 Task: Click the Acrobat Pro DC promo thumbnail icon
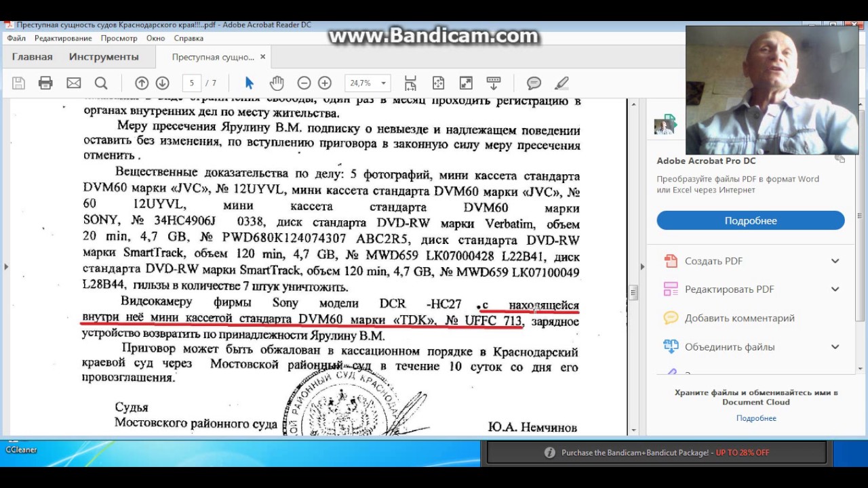pos(665,124)
